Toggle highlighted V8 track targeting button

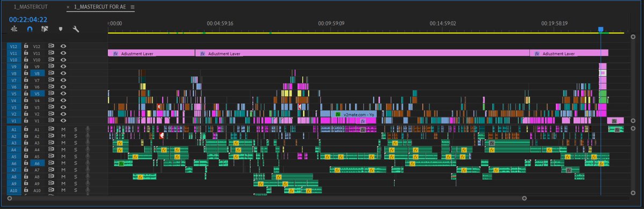click(x=37, y=73)
